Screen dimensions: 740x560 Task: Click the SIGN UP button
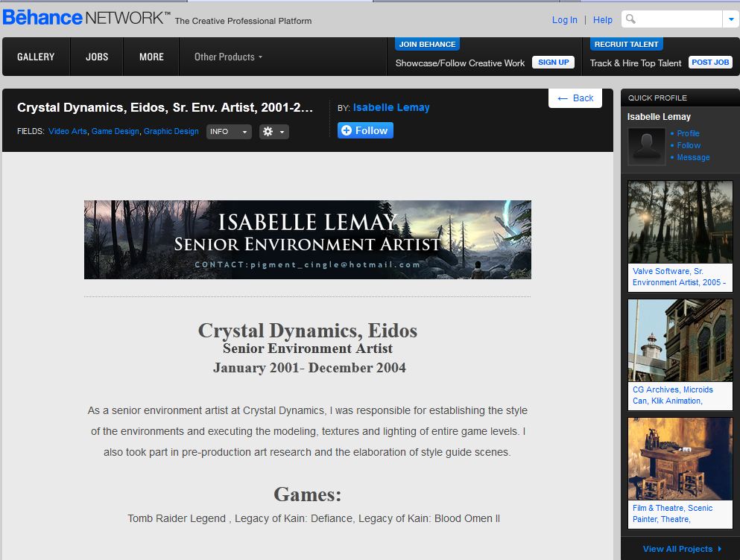pyautogui.click(x=553, y=63)
